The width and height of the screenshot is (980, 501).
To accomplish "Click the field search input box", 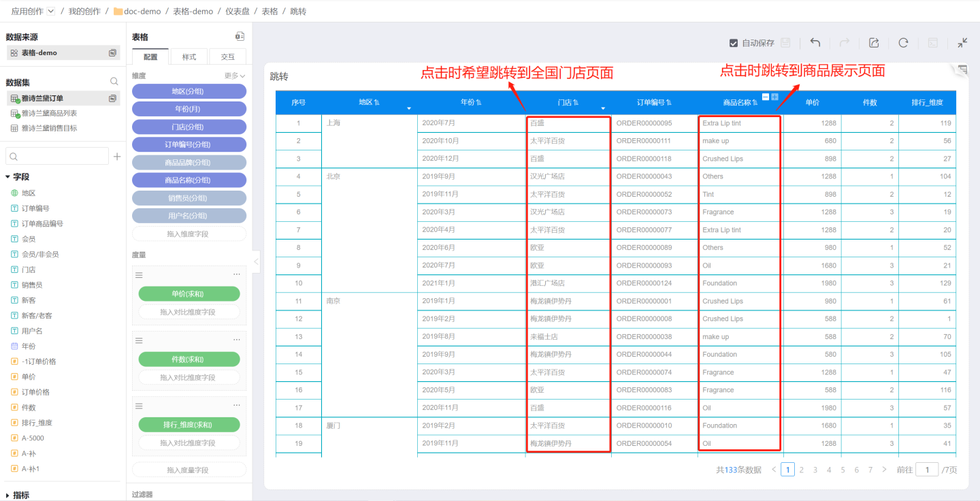I will (57, 157).
